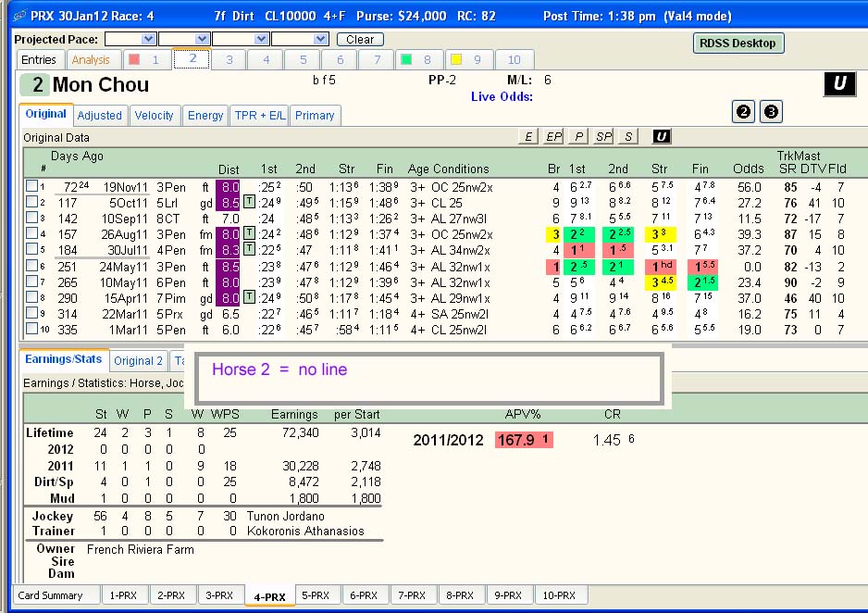
Task: Switch to the Analysis tab
Action: point(91,60)
